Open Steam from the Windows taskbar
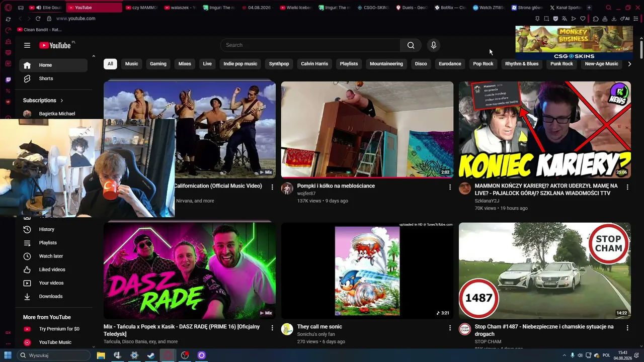 pos(151,355)
